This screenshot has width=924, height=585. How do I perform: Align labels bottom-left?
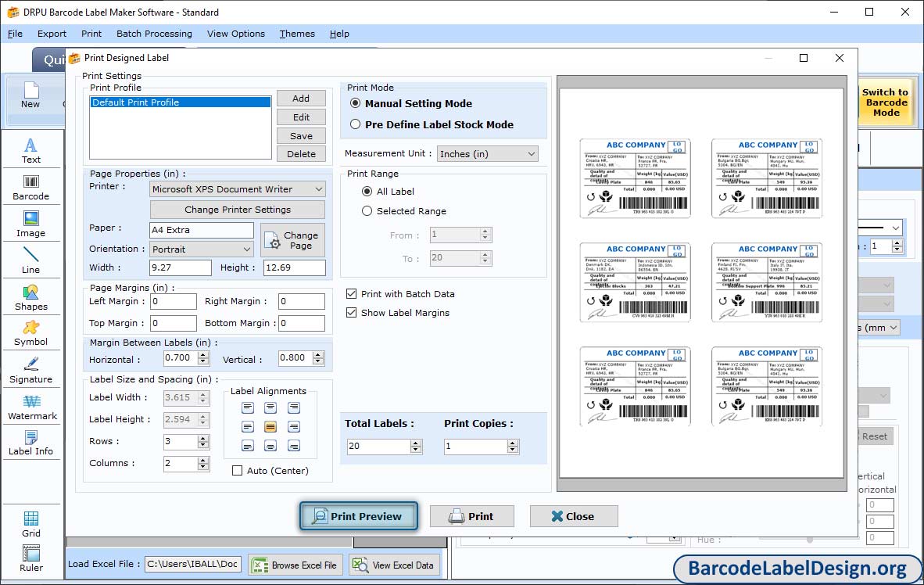point(248,447)
